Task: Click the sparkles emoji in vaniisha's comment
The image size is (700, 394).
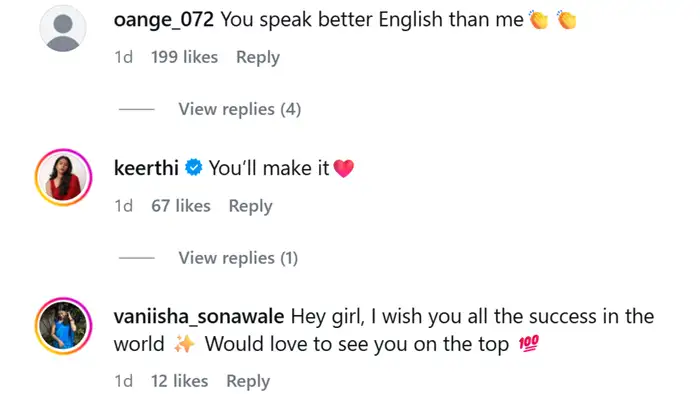Action: point(184,344)
